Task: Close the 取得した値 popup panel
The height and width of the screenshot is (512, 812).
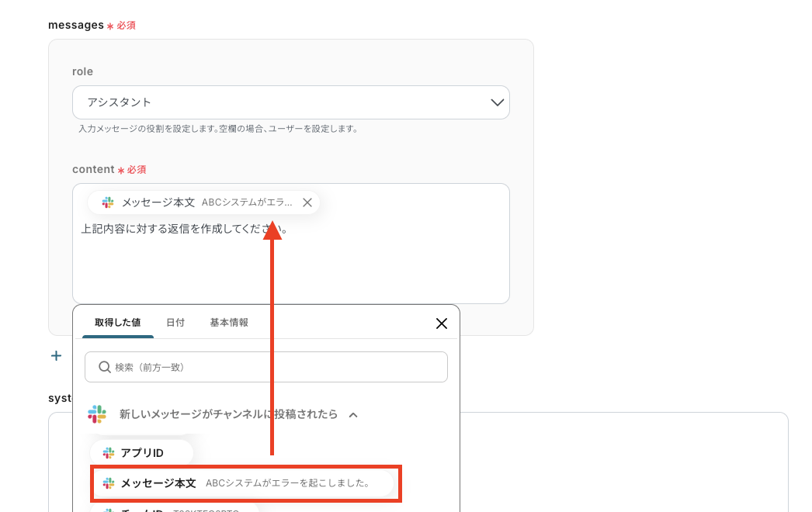Action: tap(442, 323)
